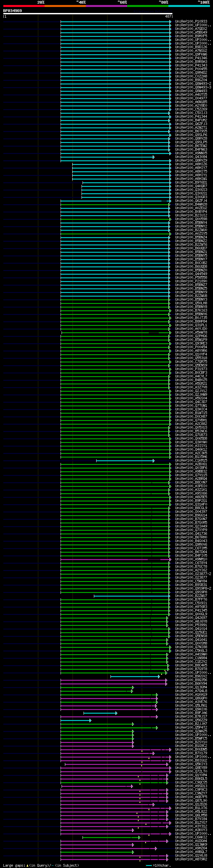
Task: Select the UniRef100_O04977 label
Action: pyautogui.click(x=191, y=98)
